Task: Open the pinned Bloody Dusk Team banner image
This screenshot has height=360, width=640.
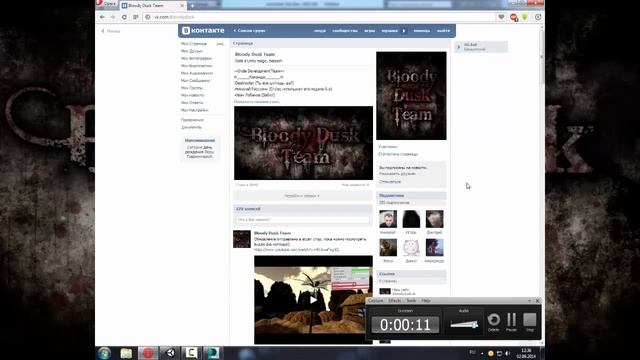Action: click(x=303, y=143)
